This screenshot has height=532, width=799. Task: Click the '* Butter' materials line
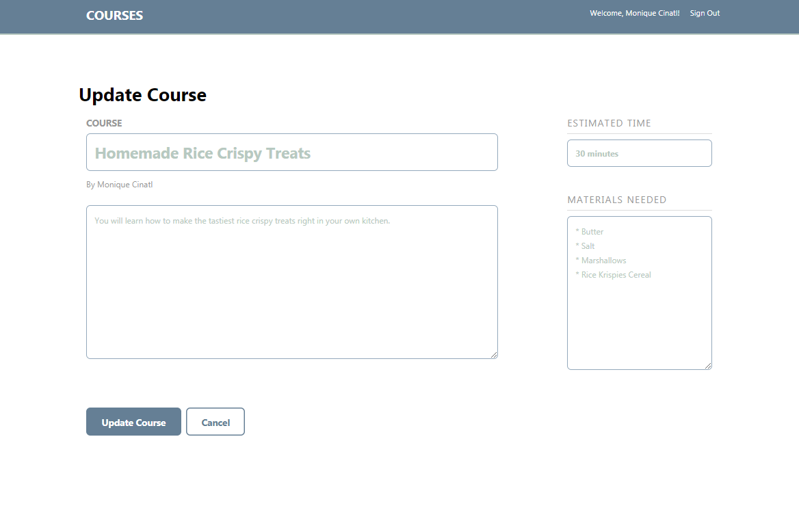589,232
